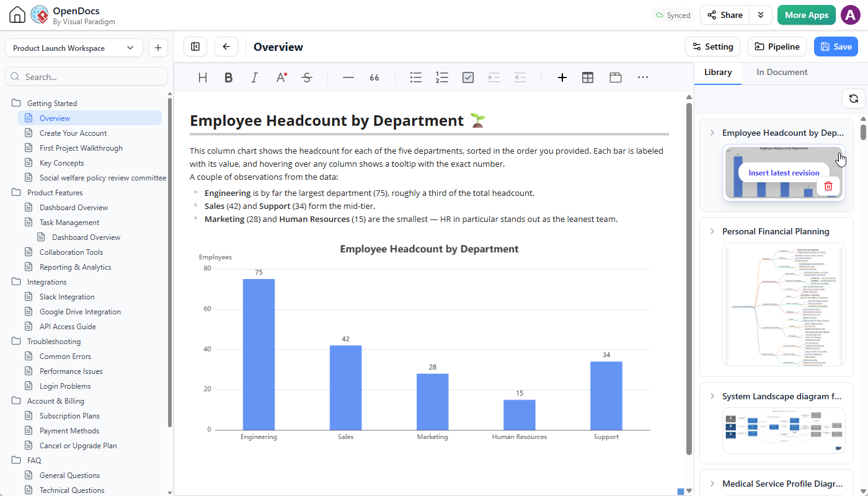The height and width of the screenshot is (496, 868).
Task: Open Login Problems page
Action: tap(65, 386)
